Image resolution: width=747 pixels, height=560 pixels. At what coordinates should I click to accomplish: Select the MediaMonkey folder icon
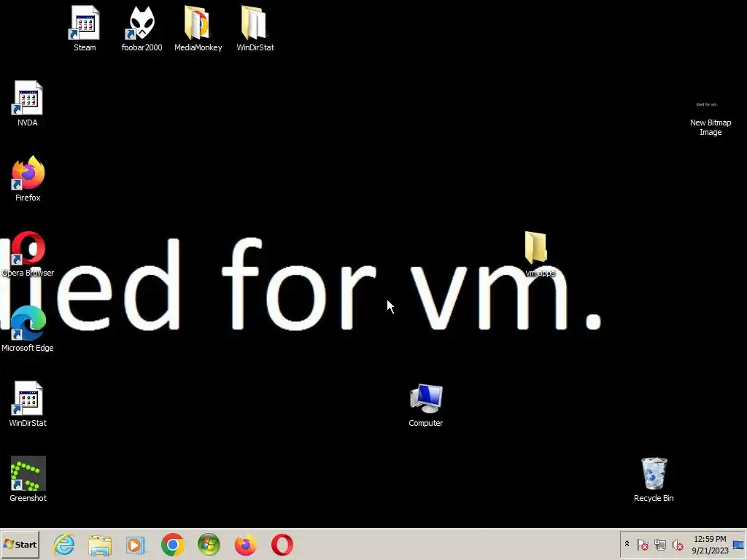click(x=198, y=28)
